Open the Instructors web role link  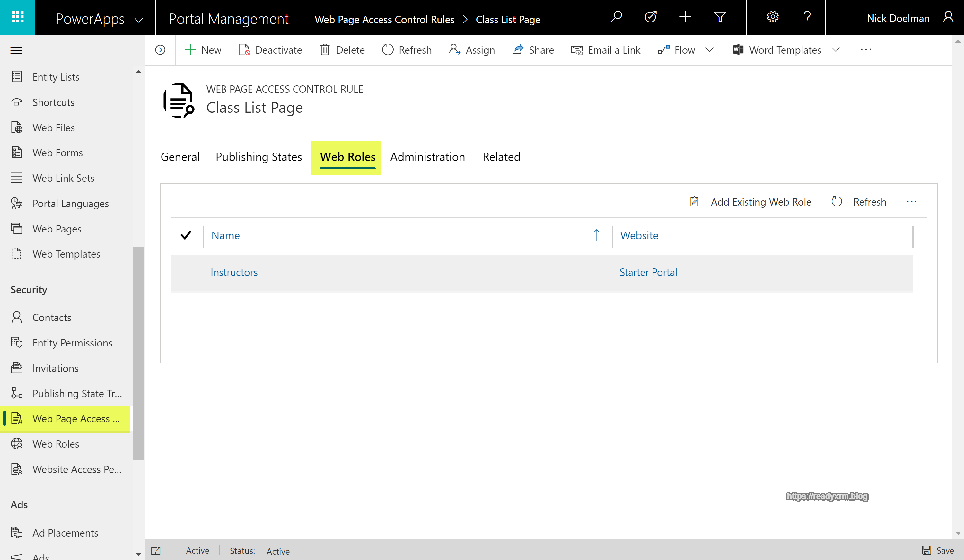(234, 272)
